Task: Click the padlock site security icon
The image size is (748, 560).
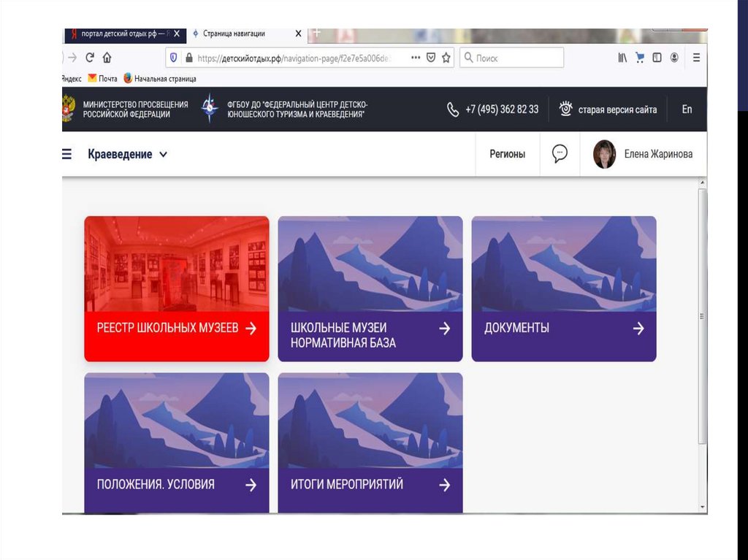Action: [189, 58]
